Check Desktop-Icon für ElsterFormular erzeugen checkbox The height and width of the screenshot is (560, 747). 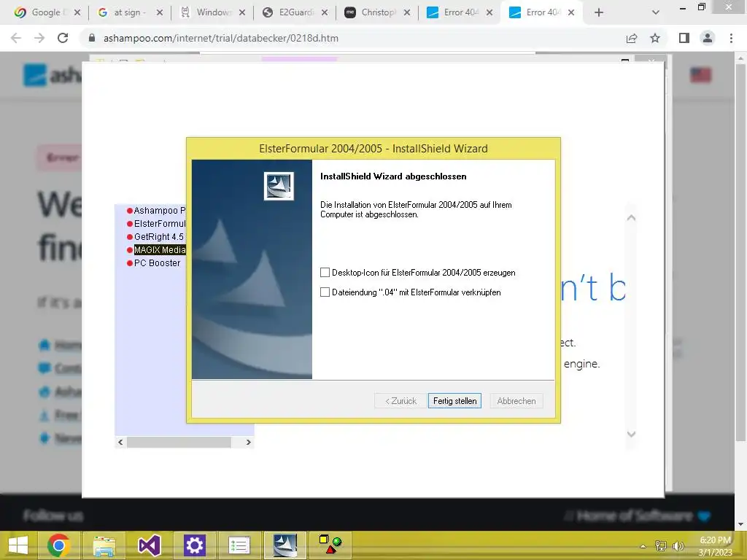pos(325,273)
